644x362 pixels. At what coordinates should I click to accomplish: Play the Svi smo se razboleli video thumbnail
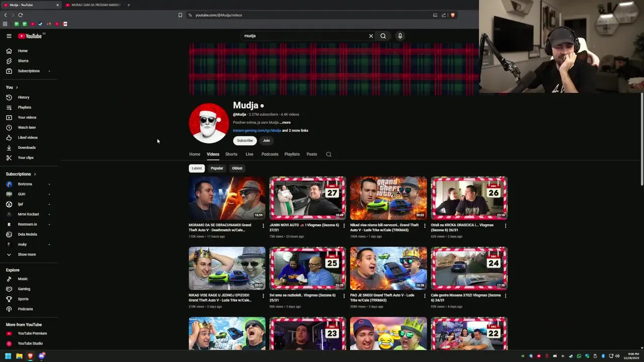307,268
